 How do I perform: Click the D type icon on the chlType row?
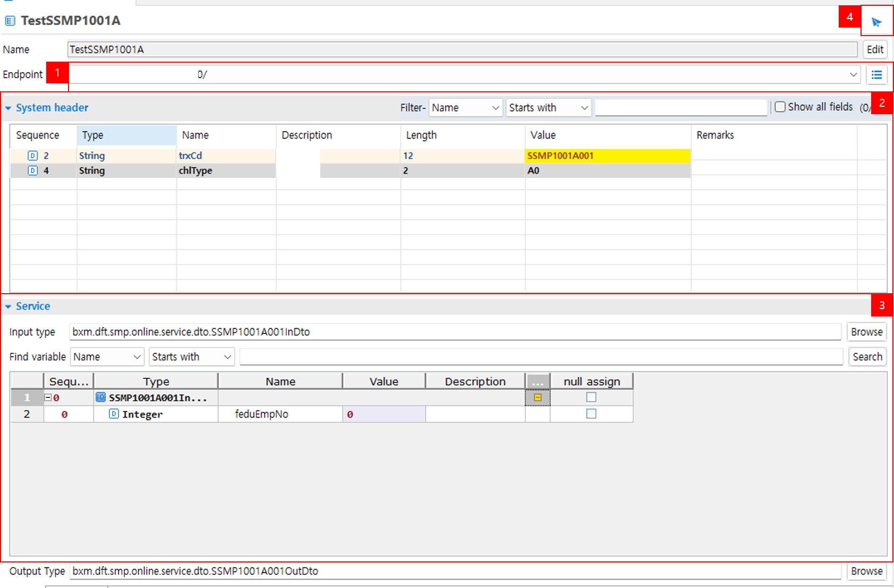click(33, 171)
